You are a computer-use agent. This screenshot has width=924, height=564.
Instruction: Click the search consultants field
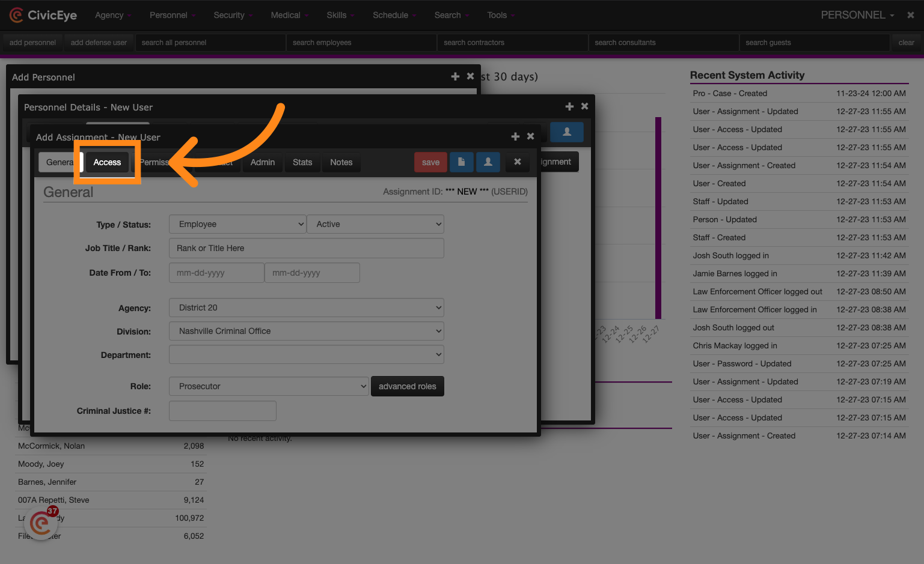(x=664, y=43)
